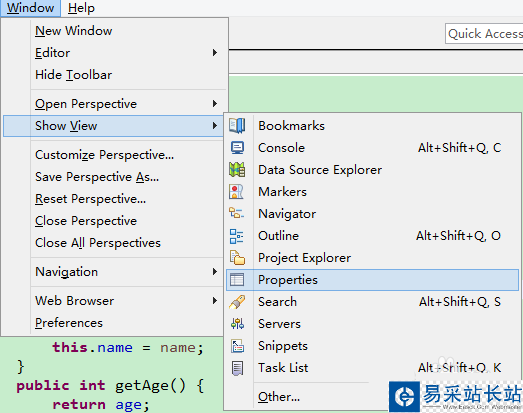The height and width of the screenshot is (413, 523).
Task: Click the Servers view icon
Action: [237, 324]
